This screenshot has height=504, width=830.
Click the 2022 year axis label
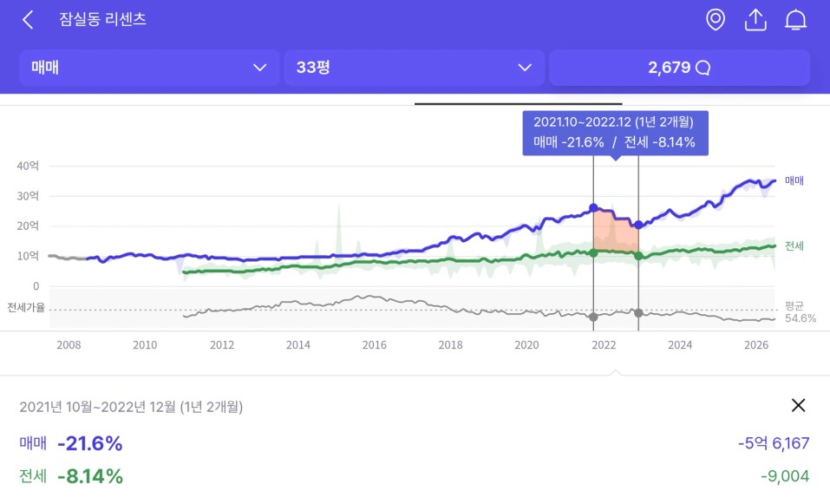pyautogui.click(x=604, y=345)
